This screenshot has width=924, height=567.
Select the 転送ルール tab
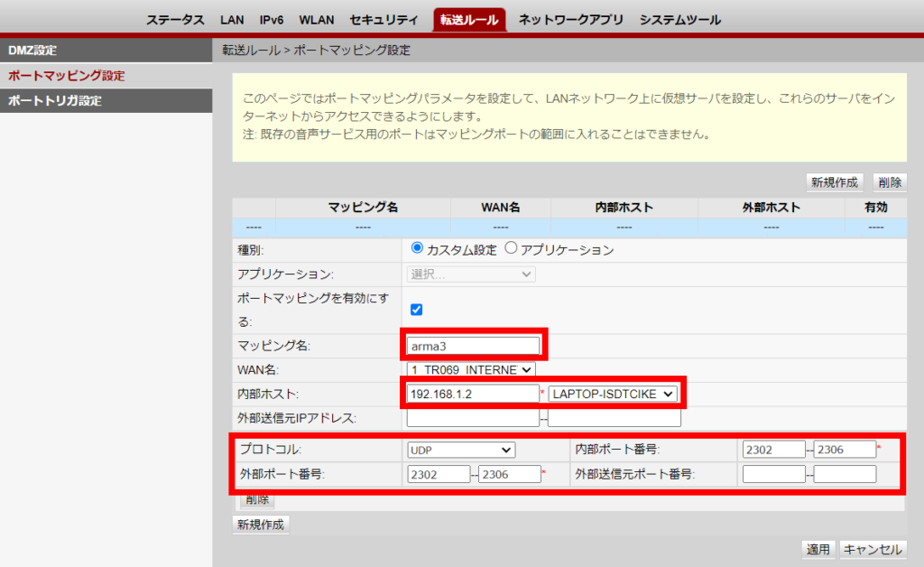click(469, 20)
